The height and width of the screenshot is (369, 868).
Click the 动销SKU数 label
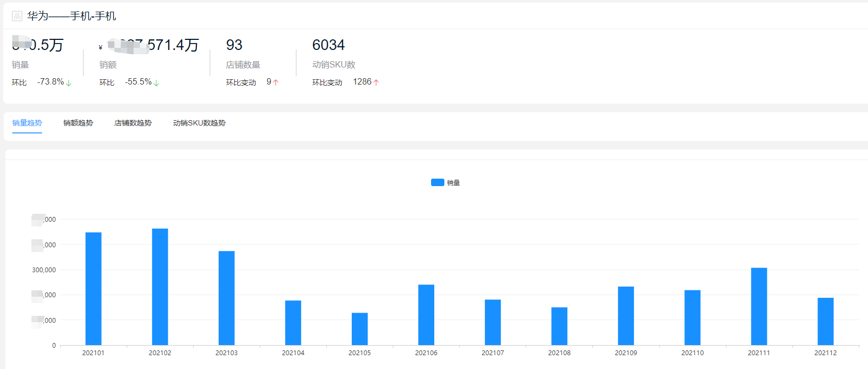click(334, 65)
